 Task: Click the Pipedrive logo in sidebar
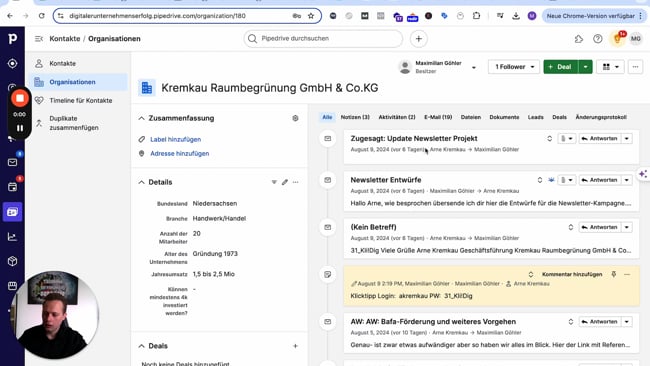click(x=12, y=39)
